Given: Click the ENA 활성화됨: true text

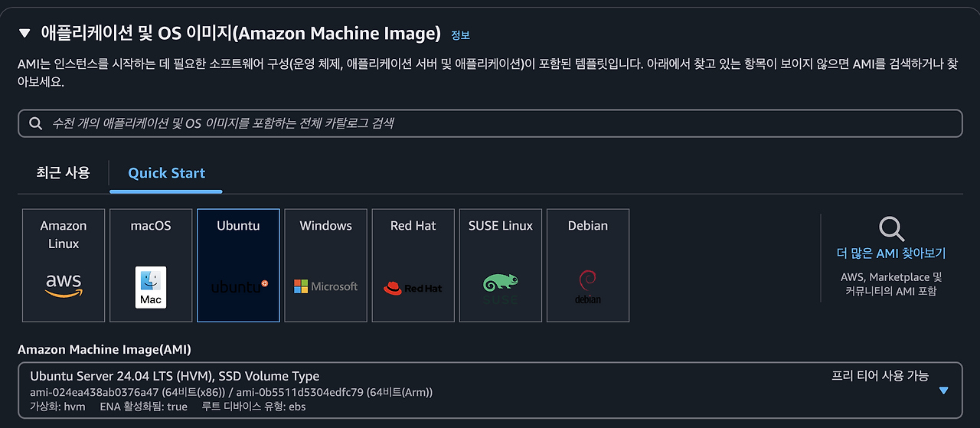Looking at the screenshot, I should click(x=143, y=407).
